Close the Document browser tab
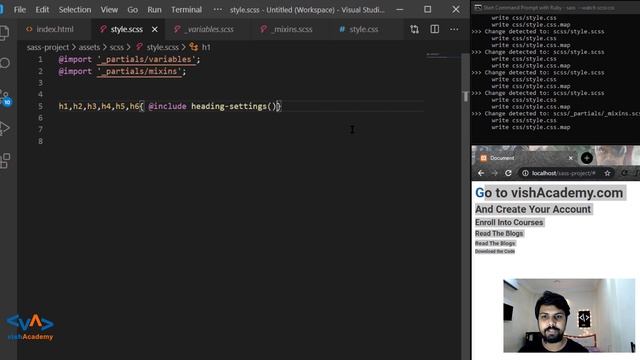The image size is (640, 360). pos(571,158)
